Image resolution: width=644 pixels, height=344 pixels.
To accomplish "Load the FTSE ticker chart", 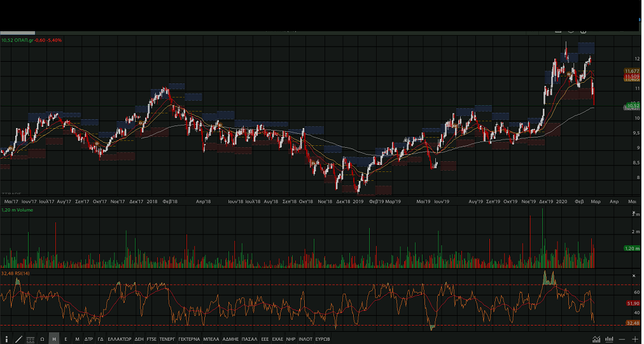I will coord(151,340).
